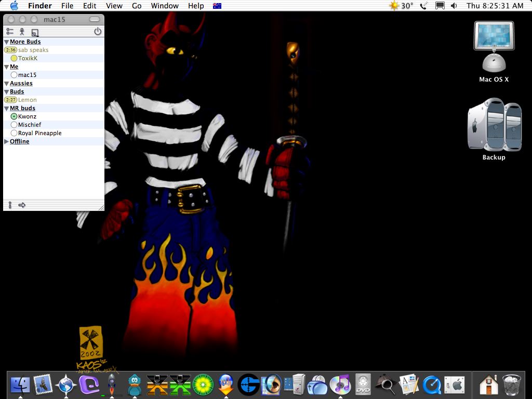Click the list options icon in mac15 toolbar
Image resolution: width=532 pixels, height=399 pixels.
click(x=10, y=32)
